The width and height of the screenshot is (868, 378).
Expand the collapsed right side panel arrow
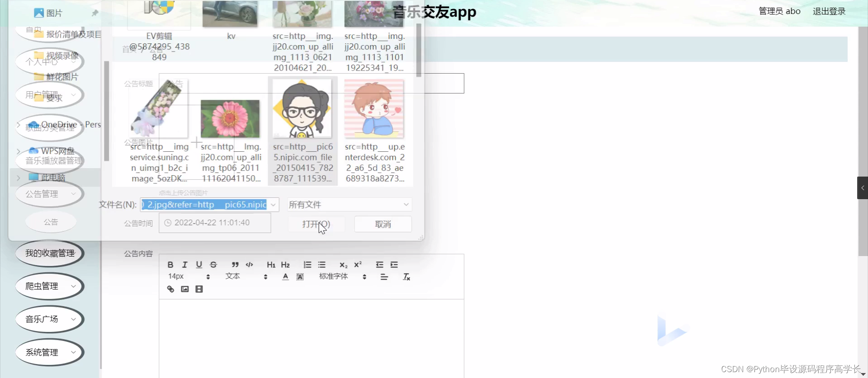pyautogui.click(x=863, y=188)
